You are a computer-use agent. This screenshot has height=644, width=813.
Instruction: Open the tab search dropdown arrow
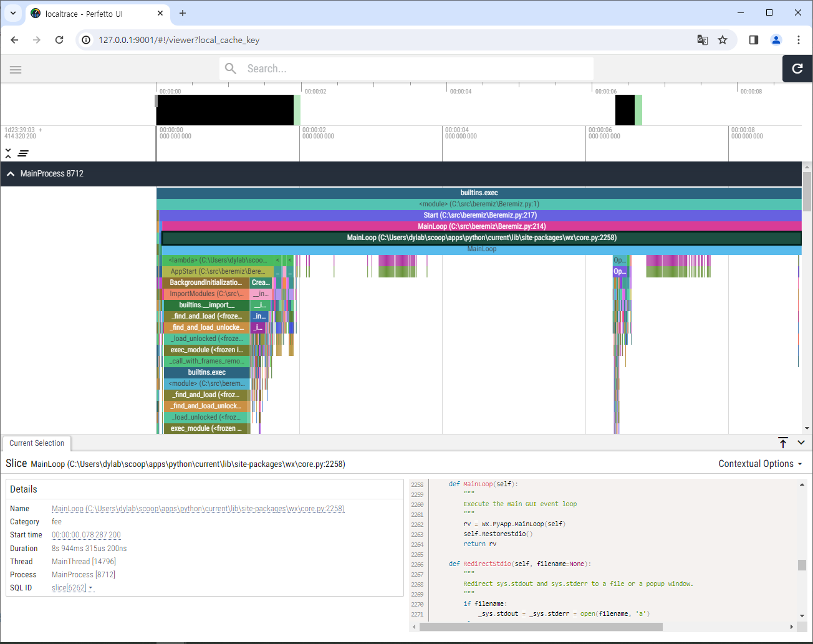coord(12,13)
